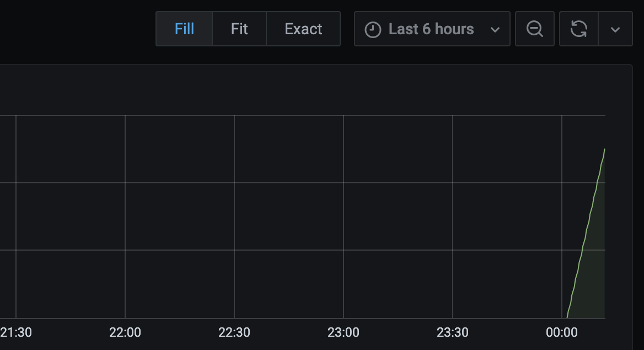
Task: Click the 22:00 time axis label
Action: tap(125, 332)
